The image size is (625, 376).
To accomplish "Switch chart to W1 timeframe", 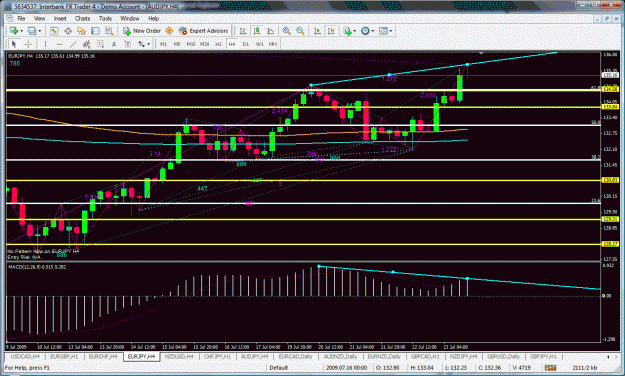I will [259, 44].
